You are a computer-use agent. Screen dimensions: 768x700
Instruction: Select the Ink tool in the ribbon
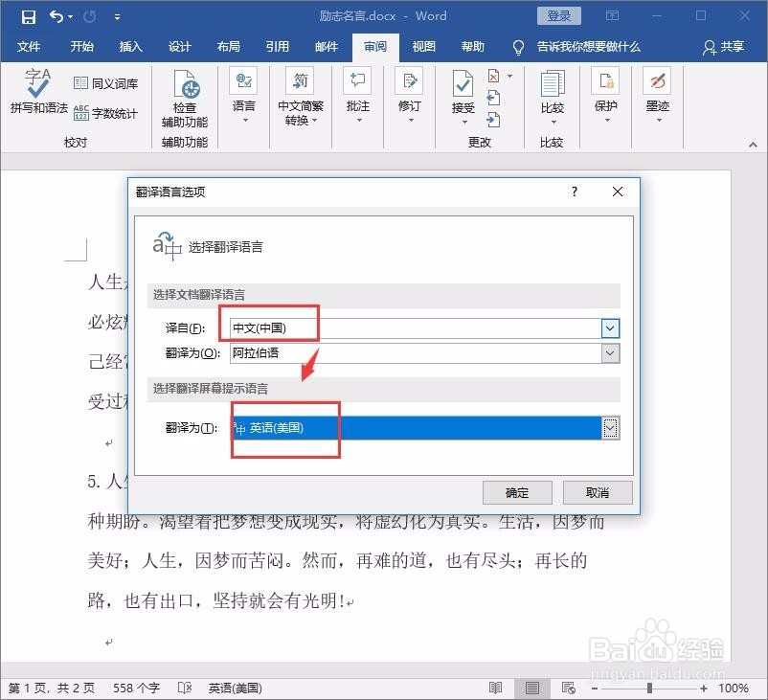coord(656,91)
